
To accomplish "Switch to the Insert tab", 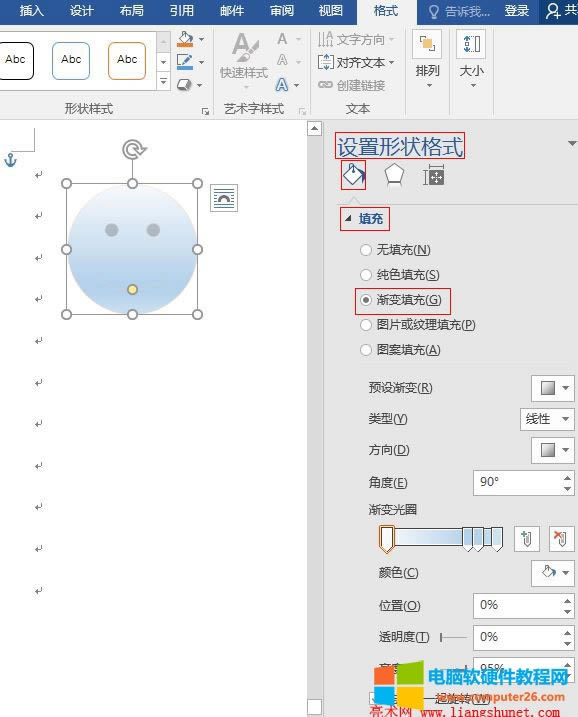I will tap(32, 11).
